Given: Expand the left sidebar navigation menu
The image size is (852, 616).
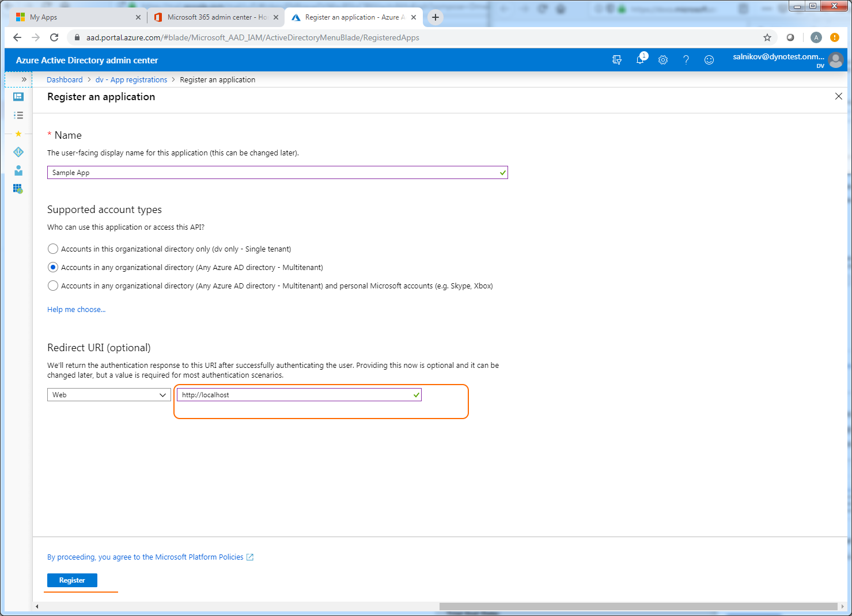Looking at the screenshot, I should [24, 79].
